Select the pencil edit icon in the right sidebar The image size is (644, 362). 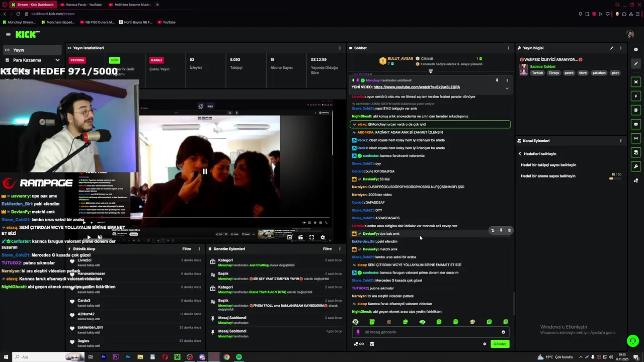[x=636, y=64]
